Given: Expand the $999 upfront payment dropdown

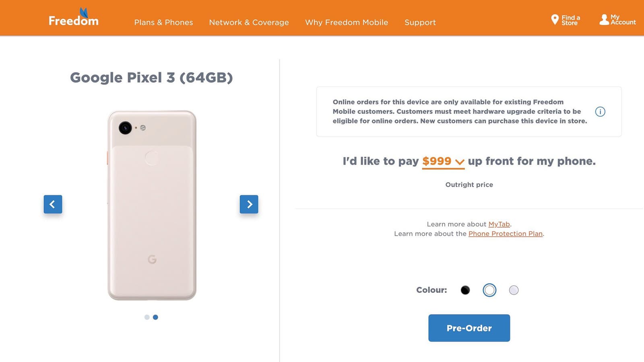Looking at the screenshot, I should [443, 161].
